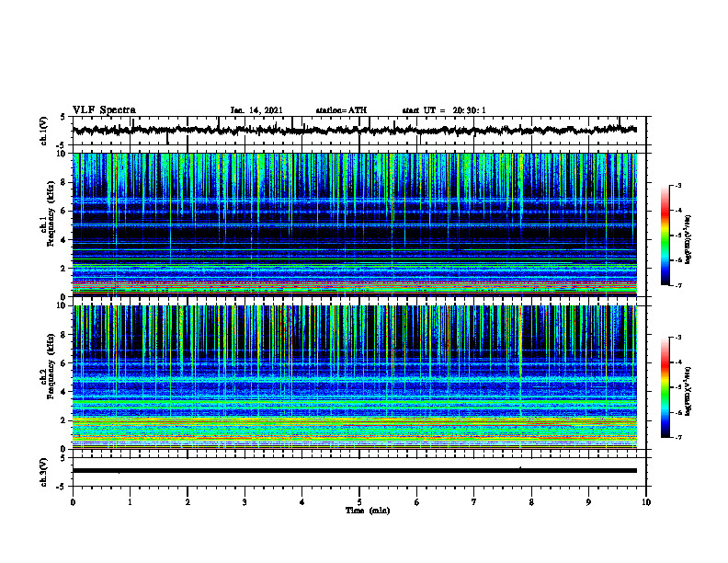728x563 pixels.
Task: Click the "-7" tick on ch.2 colorbar
Action: click(x=678, y=437)
